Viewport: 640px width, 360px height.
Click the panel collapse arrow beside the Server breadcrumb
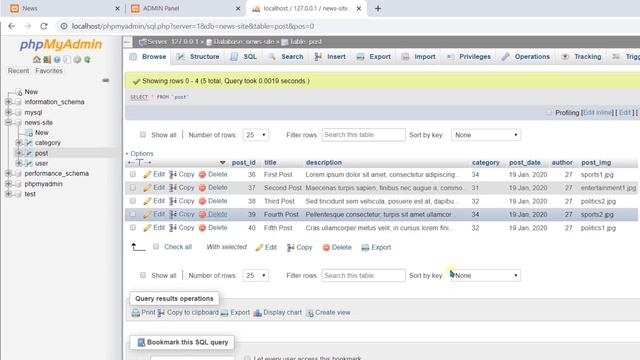127,42
